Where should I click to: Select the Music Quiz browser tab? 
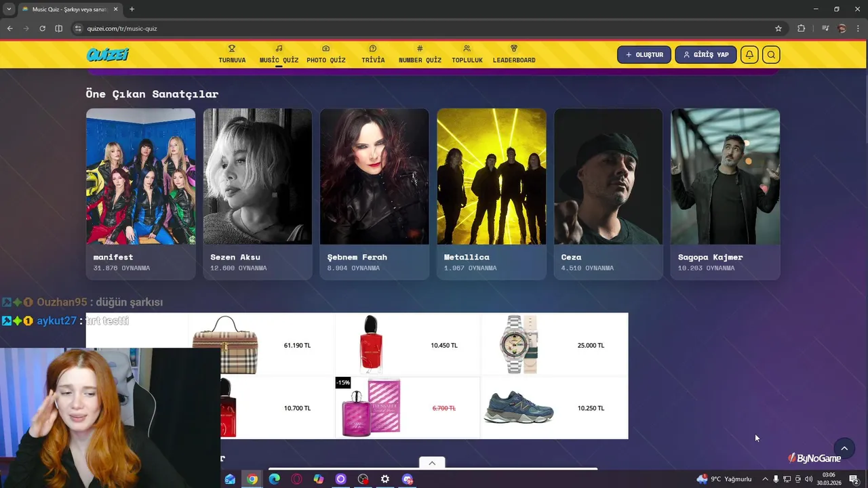(x=70, y=9)
